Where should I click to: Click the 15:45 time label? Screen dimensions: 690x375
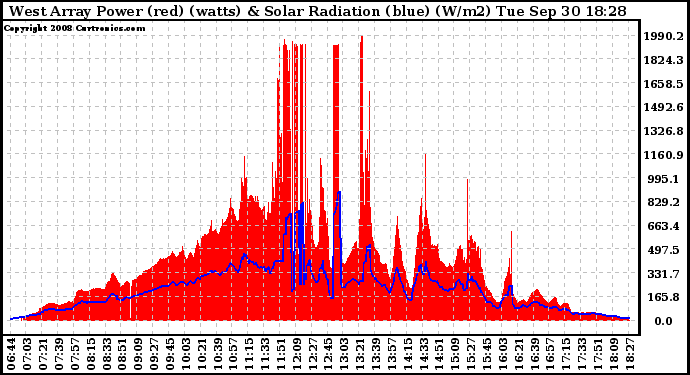pos(487,354)
